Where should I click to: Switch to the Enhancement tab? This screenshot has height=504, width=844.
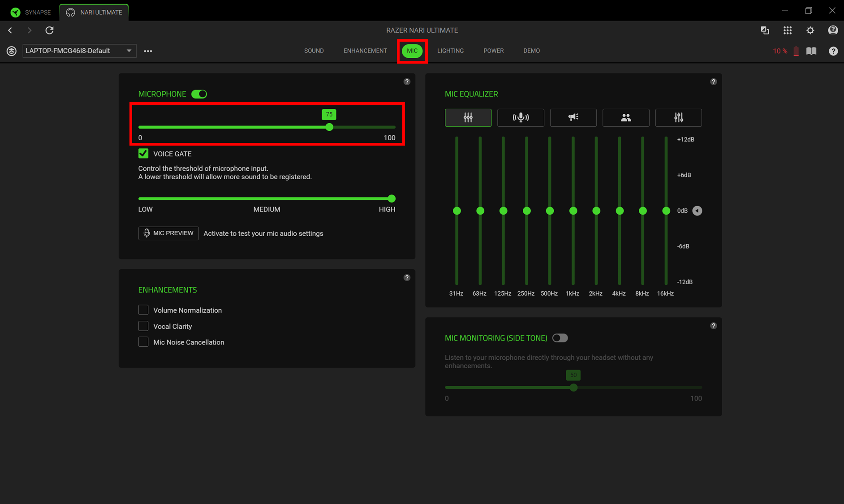click(365, 51)
